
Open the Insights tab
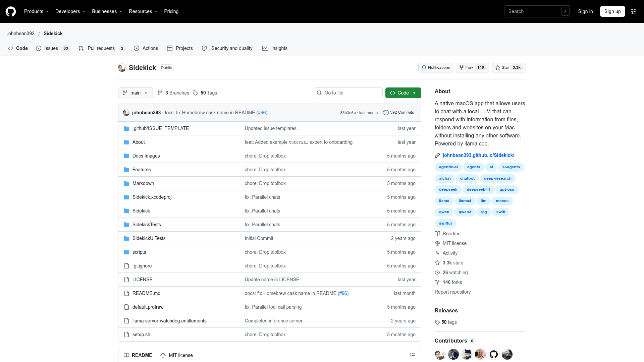275,48
